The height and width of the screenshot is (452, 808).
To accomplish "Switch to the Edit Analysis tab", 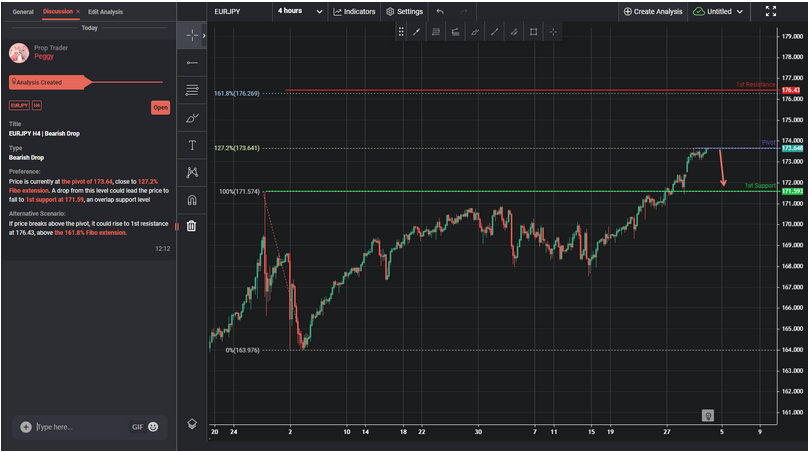I will coord(105,11).
